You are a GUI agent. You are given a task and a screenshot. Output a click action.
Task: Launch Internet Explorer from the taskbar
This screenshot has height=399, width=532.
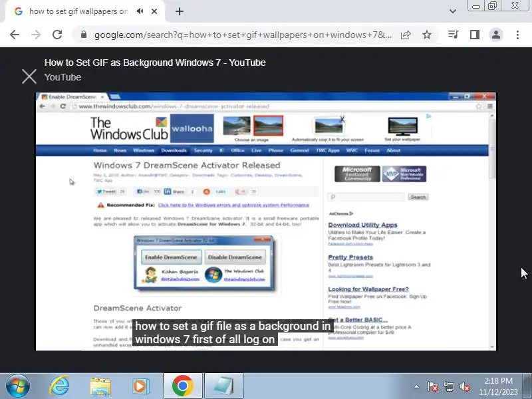pos(59,386)
